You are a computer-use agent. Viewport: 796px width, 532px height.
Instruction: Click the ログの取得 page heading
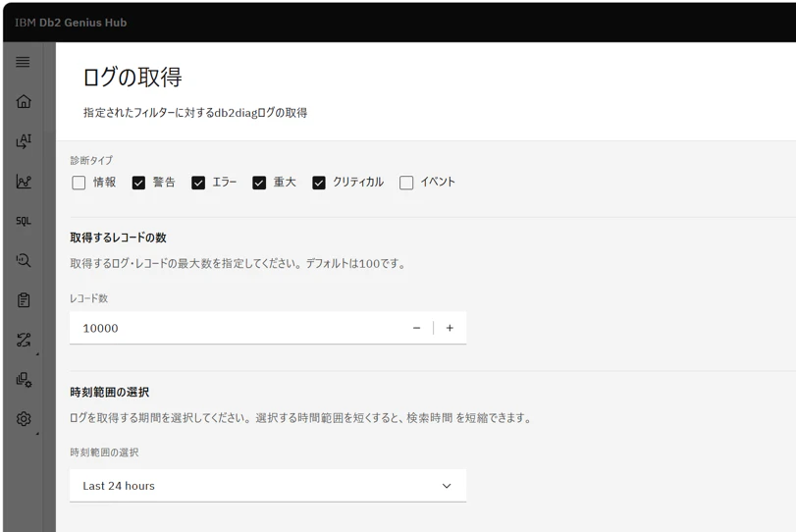(133, 78)
